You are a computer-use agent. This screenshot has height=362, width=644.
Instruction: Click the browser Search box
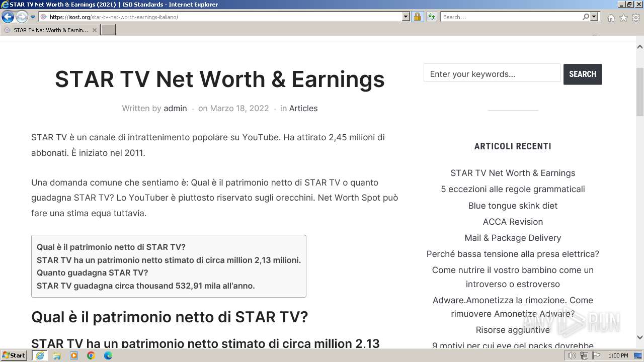point(511,17)
